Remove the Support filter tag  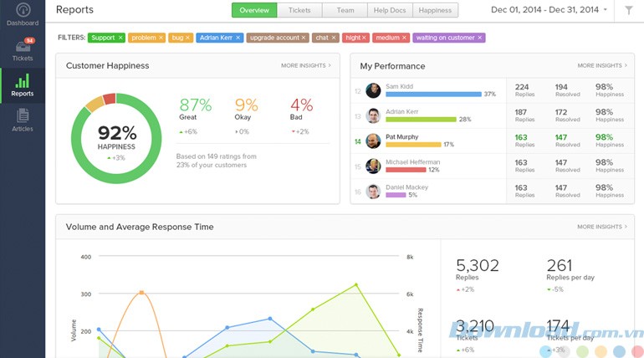(120, 38)
